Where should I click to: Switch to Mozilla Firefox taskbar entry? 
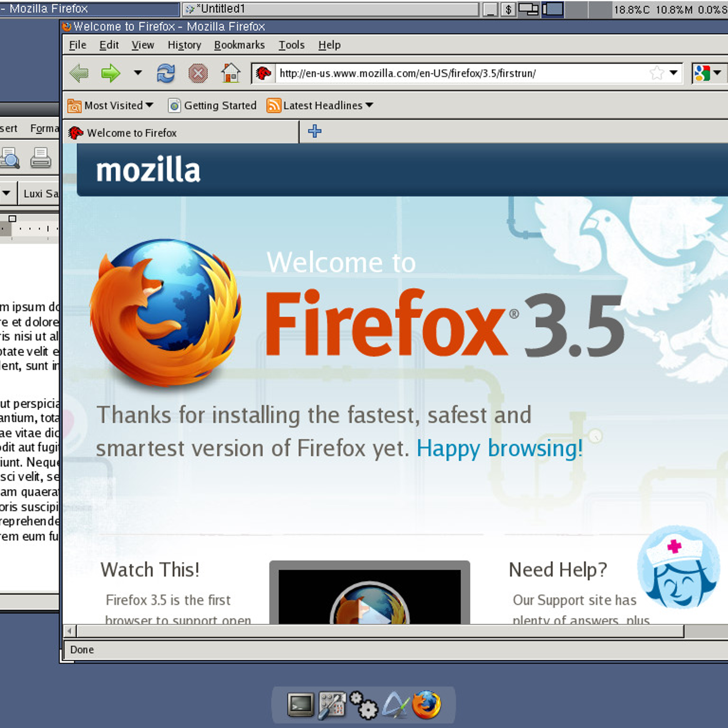pyautogui.click(x=89, y=9)
